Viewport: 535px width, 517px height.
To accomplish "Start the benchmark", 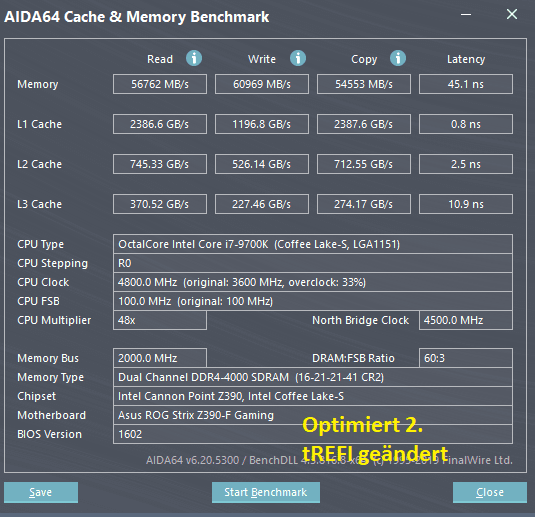I will pos(266,492).
